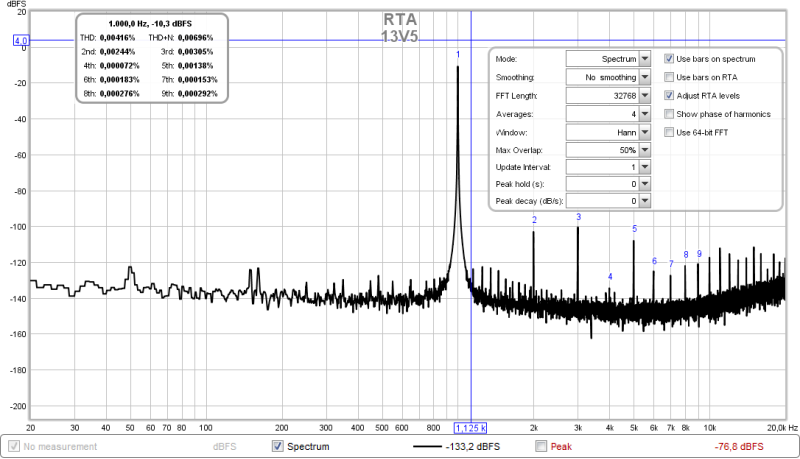Image resolution: width=800 pixels, height=459 pixels.
Task: Turn on Use 64-bit FFT
Action: [670, 132]
